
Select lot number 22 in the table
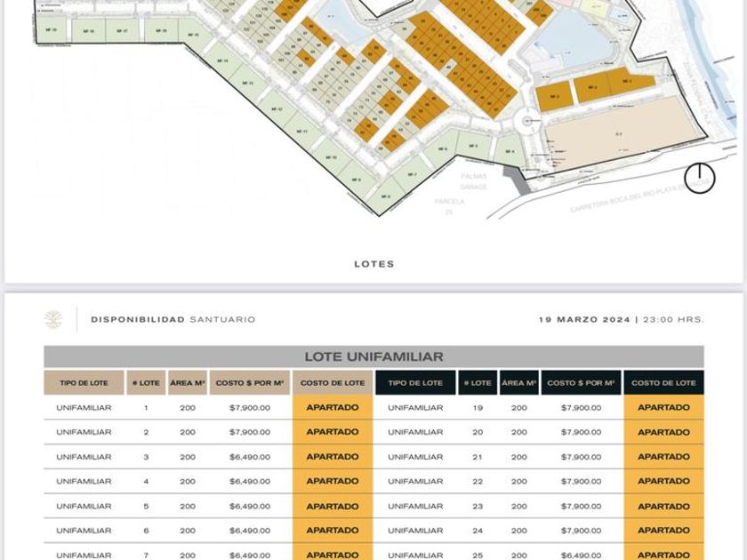click(x=478, y=482)
